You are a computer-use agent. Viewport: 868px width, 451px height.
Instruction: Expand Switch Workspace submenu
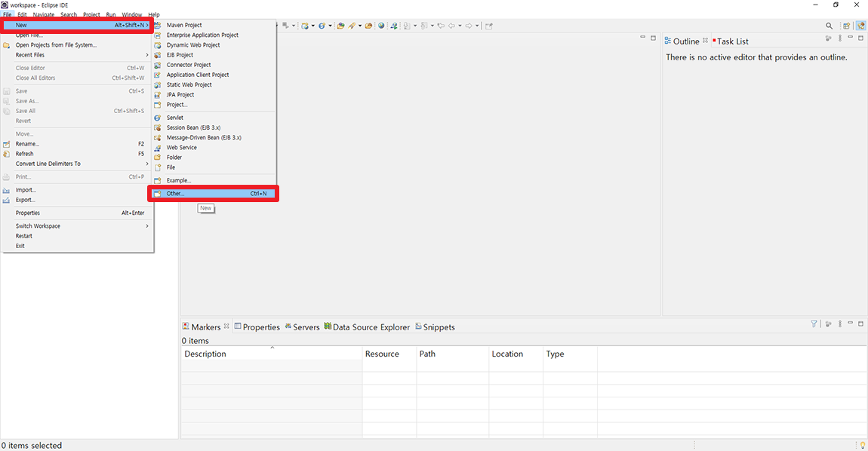(x=77, y=226)
